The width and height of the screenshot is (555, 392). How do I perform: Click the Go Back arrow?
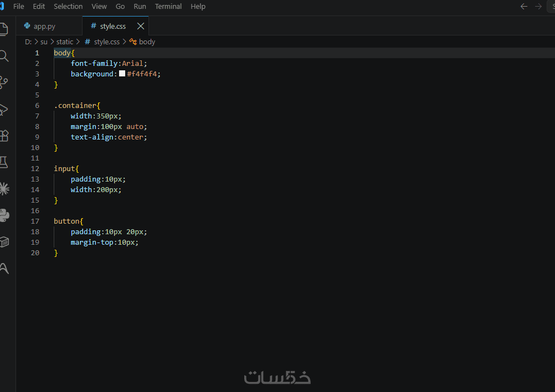(524, 7)
